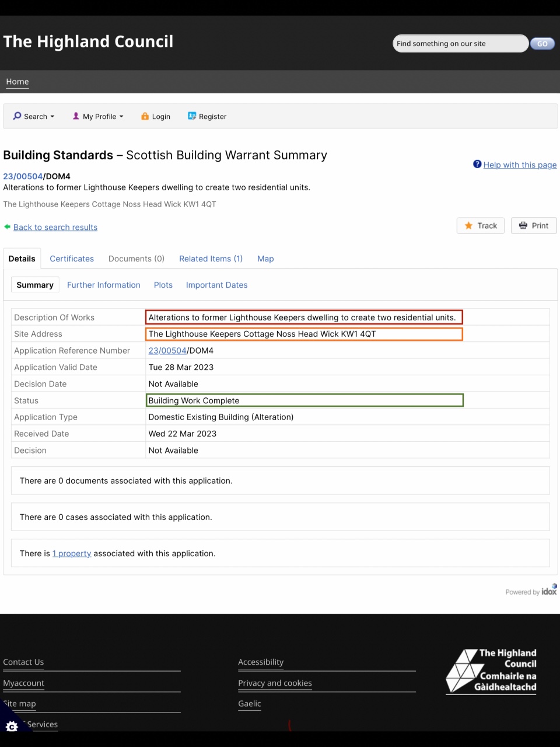Open cookie settings gear icon

click(12, 727)
